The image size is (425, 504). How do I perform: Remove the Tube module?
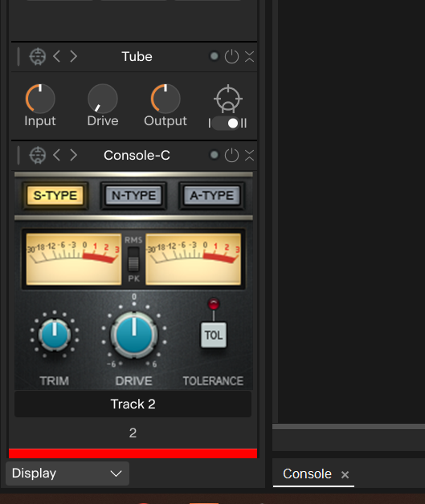tap(249, 56)
